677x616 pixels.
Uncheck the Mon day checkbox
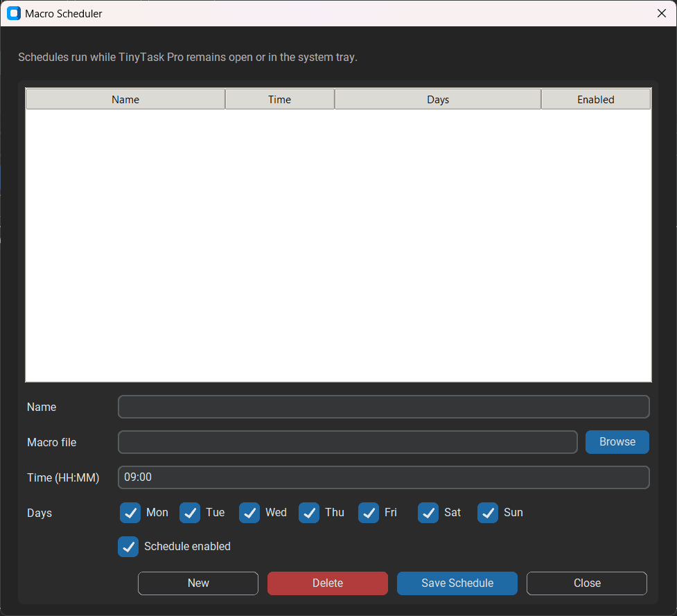click(130, 512)
